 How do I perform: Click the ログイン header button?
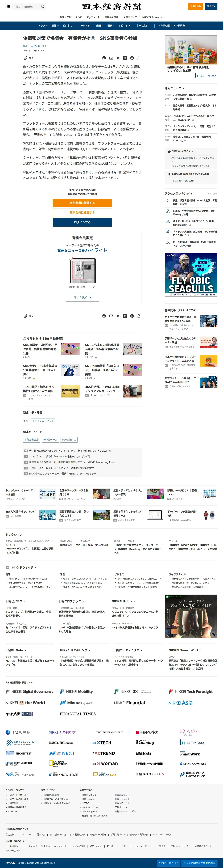click(x=211, y=6)
